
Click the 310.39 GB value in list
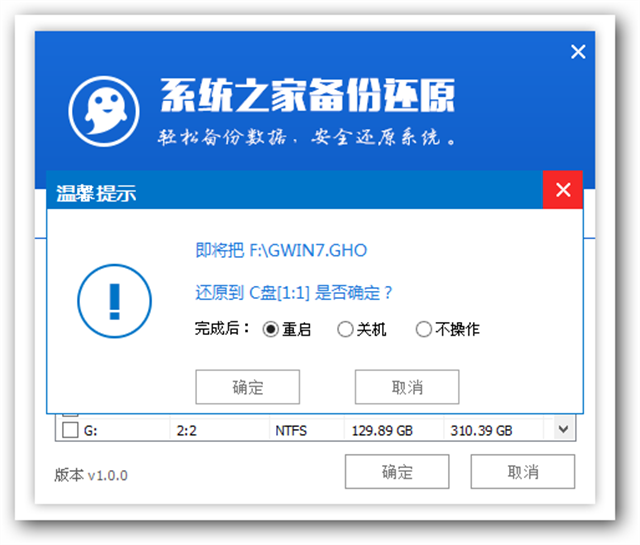pos(481,431)
